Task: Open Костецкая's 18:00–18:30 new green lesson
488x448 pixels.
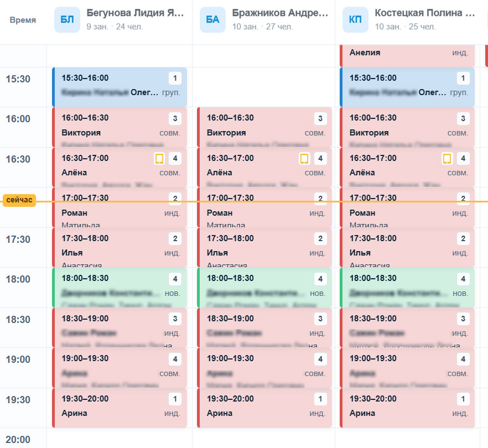Action: (407, 288)
